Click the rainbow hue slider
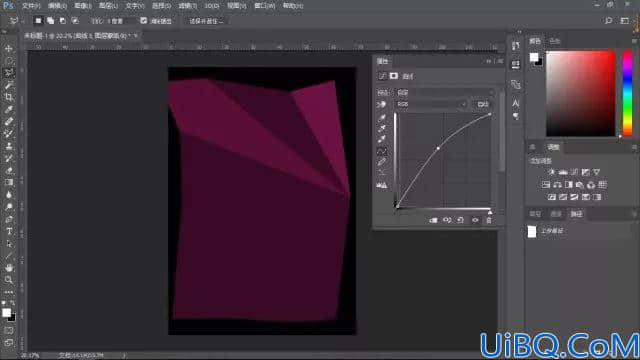The image size is (640, 360). (627, 93)
